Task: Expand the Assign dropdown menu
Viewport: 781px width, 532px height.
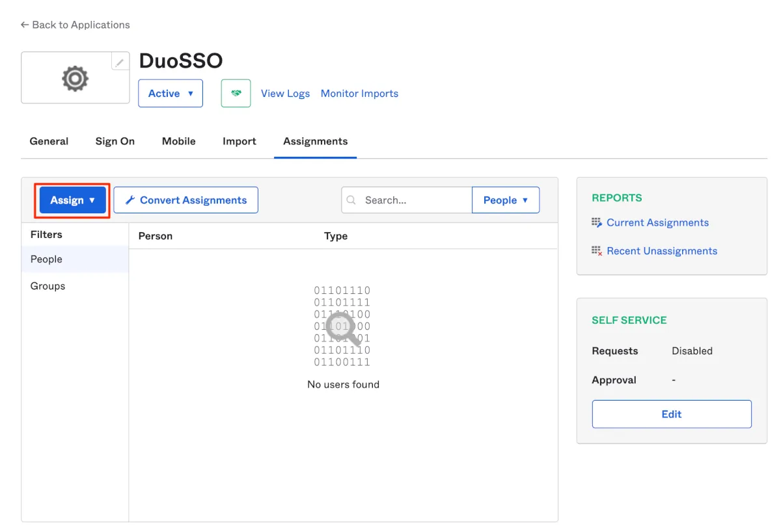Action: 73,200
